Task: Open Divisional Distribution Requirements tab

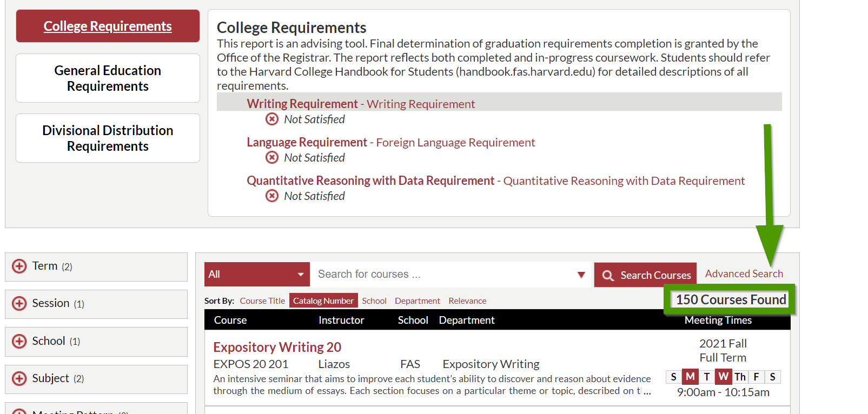Action: [108, 138]
